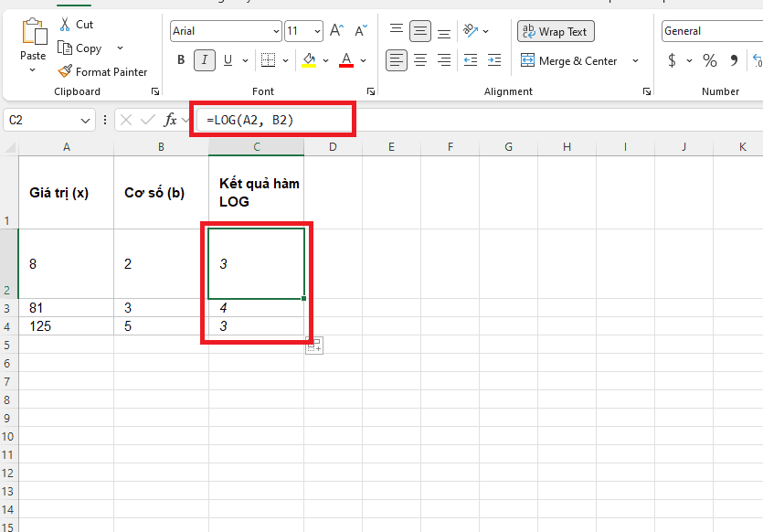Cancel formula entry with the X icon
Viewport: 763px width, 532px height.
pos(126,120)
